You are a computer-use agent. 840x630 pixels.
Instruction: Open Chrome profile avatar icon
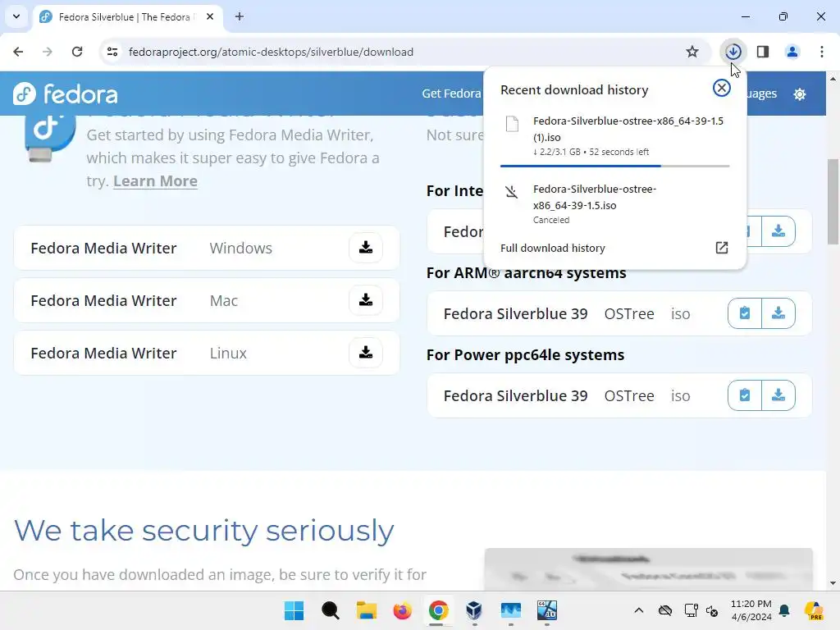pyautogui.click(x=792, y=52)
